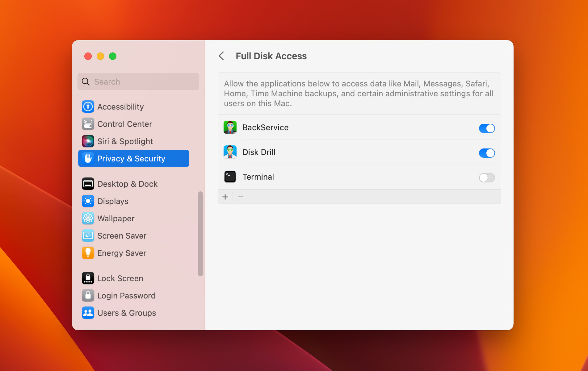Click the Full Disk Access title
588x371 pixels.
pos(271,56)
